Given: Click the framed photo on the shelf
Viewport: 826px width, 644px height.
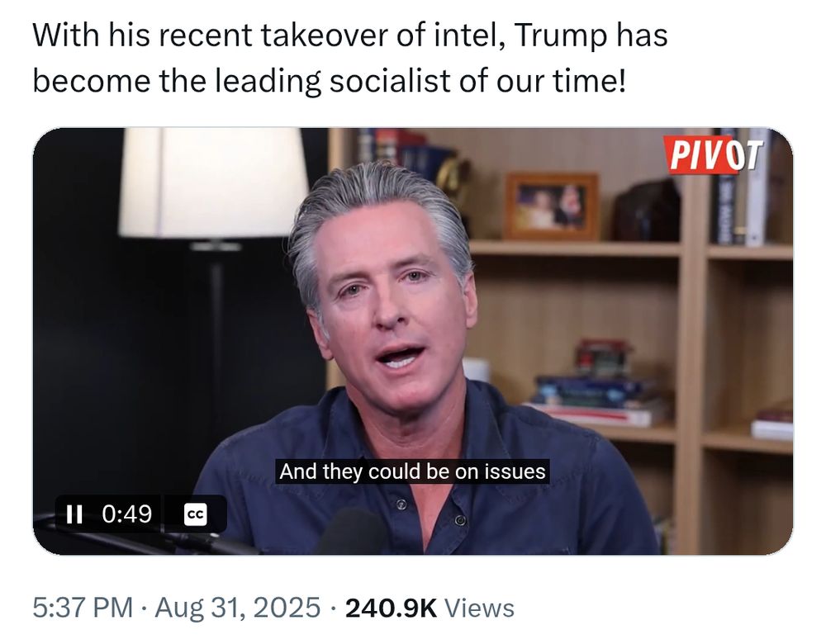Looking at the screenshot, I should pos(552,206).
